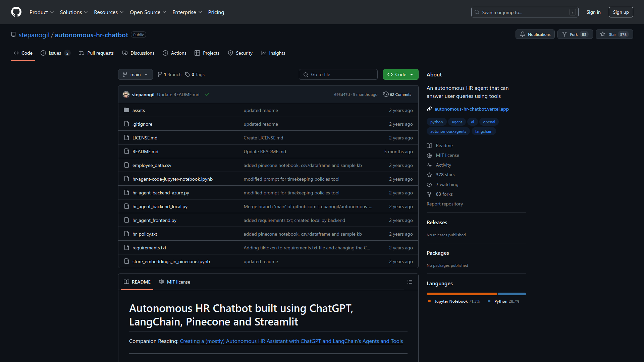644x362 pixels.
Task: Click the book icon next to Readme
Action: [429, 145]
